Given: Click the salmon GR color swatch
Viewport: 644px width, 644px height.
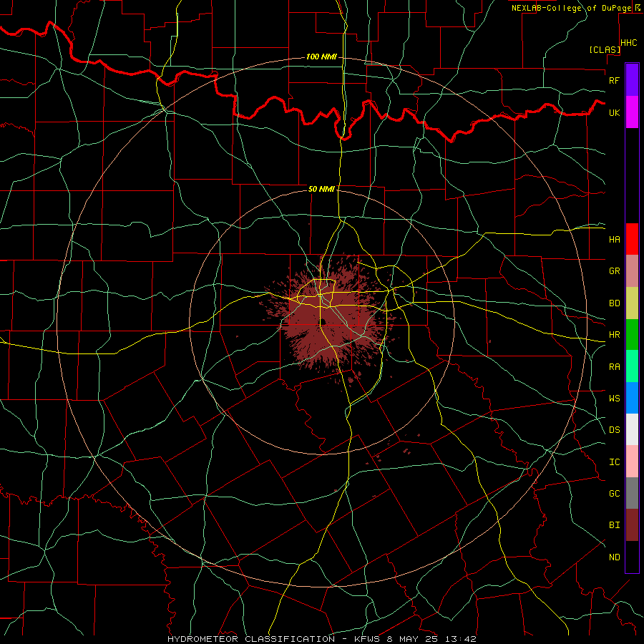Looking at the screenshot, I should coord(632,271).
